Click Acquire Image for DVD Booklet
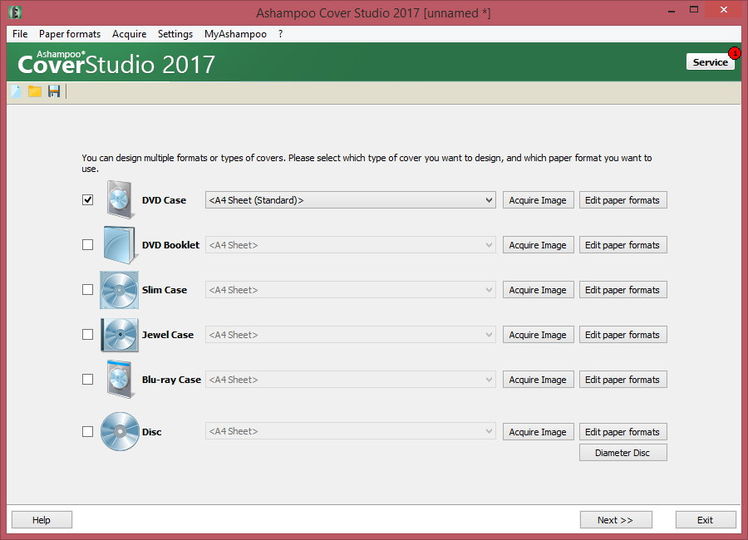The width and height of the screenshot is (748, 540). pyautogui.click(x=538, y=245)
